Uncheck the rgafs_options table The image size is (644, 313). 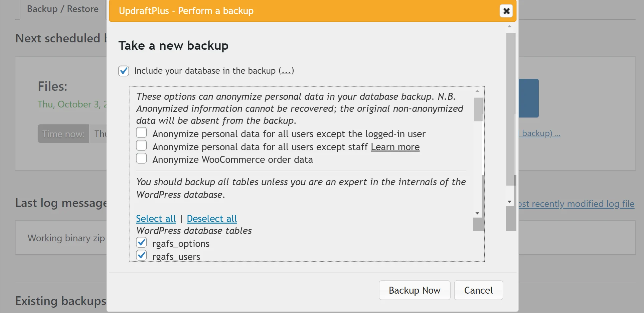point(142,243)
